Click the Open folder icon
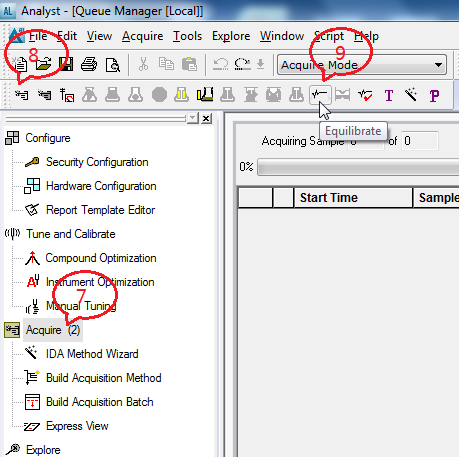 43,64
